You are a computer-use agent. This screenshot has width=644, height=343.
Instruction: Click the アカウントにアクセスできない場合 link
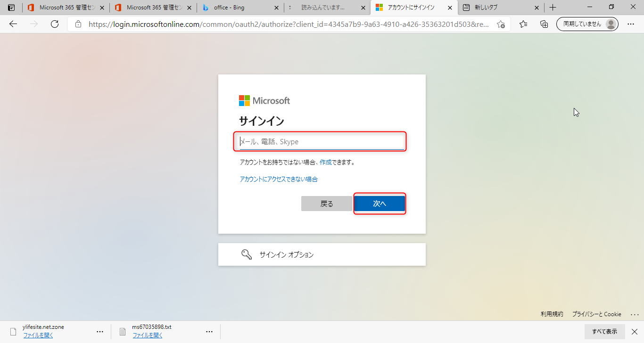tap(279, 179)
